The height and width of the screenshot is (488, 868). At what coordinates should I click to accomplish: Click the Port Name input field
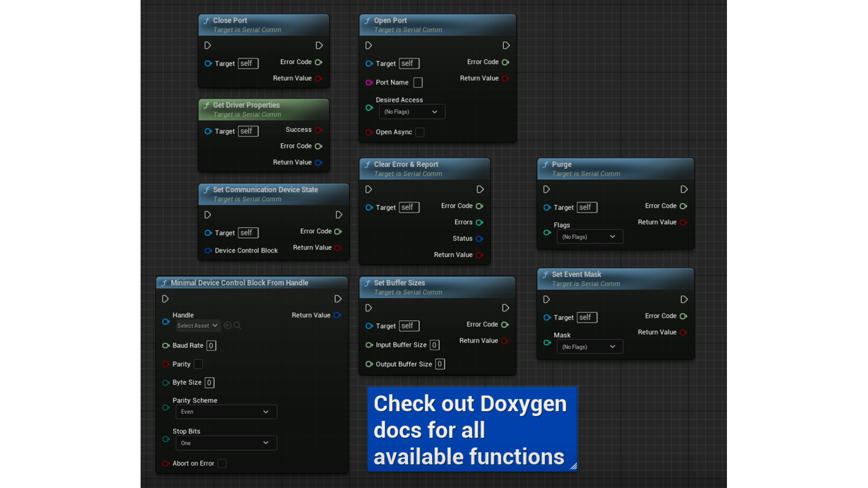tap(417, 82)
